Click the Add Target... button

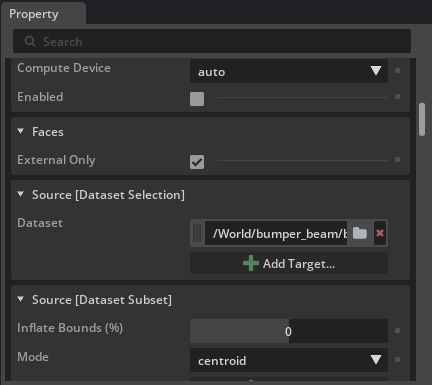click(289, 263)
